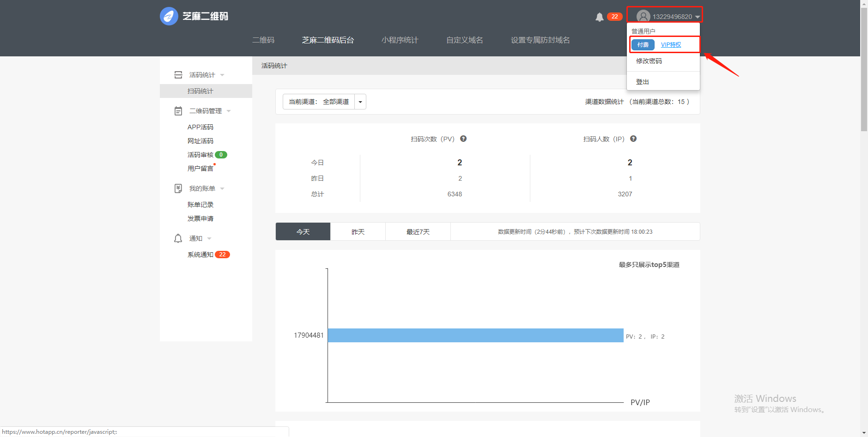Click the 芝麻二维码 logo icon
868x437 pixels.
[x=169, y=16]
